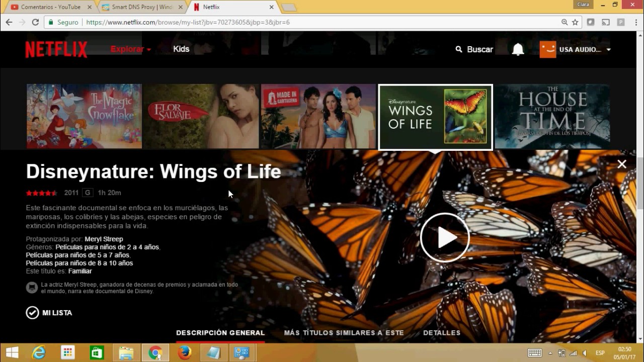Toggle the MI LISTA checkmark

32,313
